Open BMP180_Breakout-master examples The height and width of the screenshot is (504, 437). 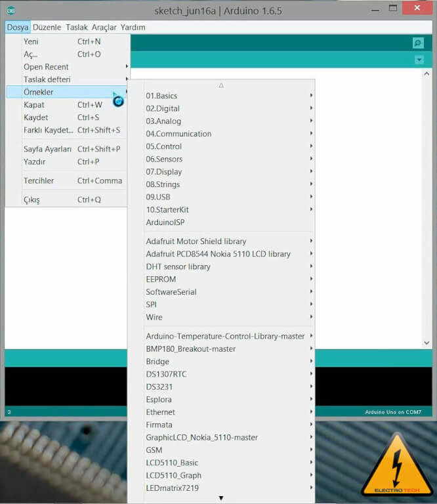[x=221, y=348]
